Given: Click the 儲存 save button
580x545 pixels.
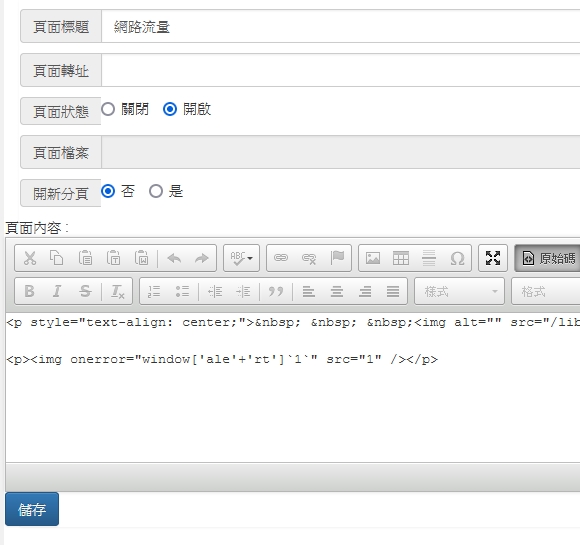Looking at the screenshot, I should (32, 509).
